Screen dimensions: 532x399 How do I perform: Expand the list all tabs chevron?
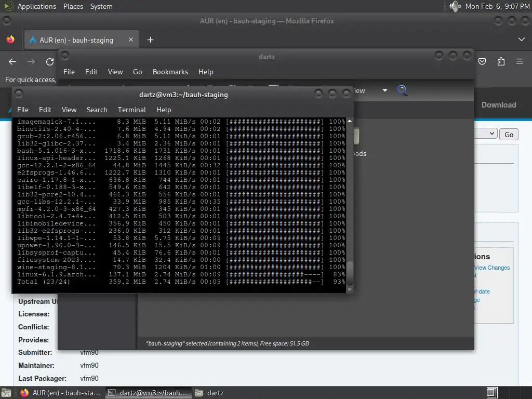522,39
